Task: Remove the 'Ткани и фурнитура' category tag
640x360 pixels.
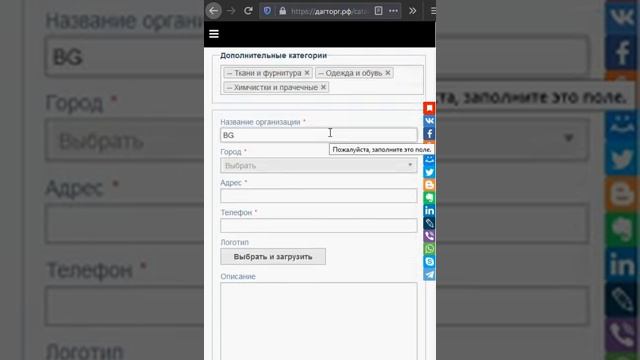Action: click(307, 73)
